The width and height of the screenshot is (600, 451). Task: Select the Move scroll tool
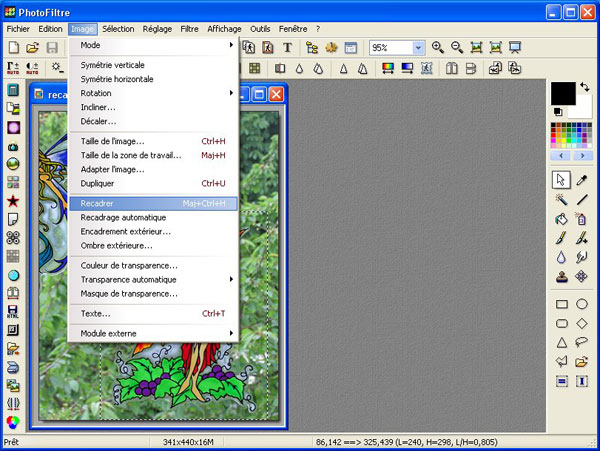[x=581, y=276]
